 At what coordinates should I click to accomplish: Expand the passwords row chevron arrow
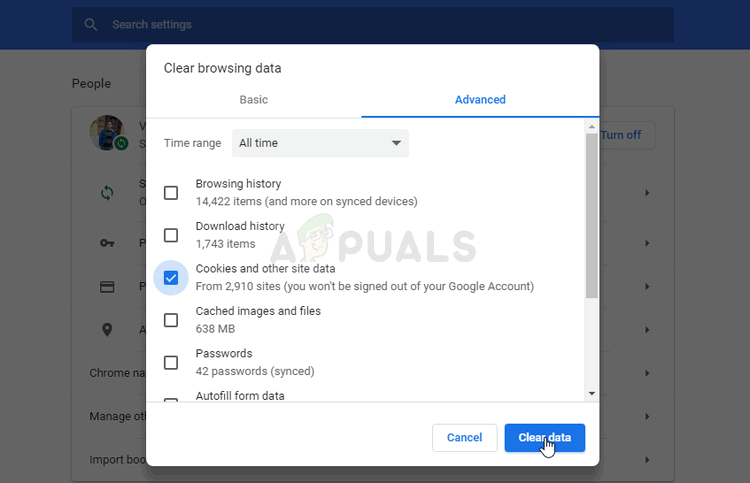(647, 243)
